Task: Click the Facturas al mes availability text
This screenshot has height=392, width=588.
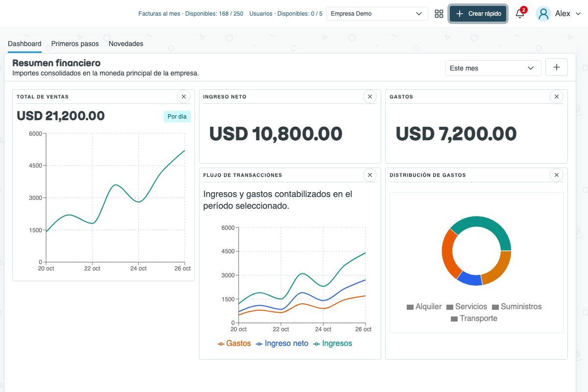Action: (191, 14)
